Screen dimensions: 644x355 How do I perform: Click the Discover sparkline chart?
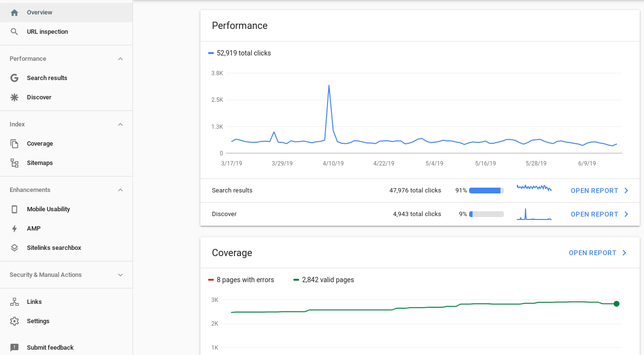click(x=534, y=214)
